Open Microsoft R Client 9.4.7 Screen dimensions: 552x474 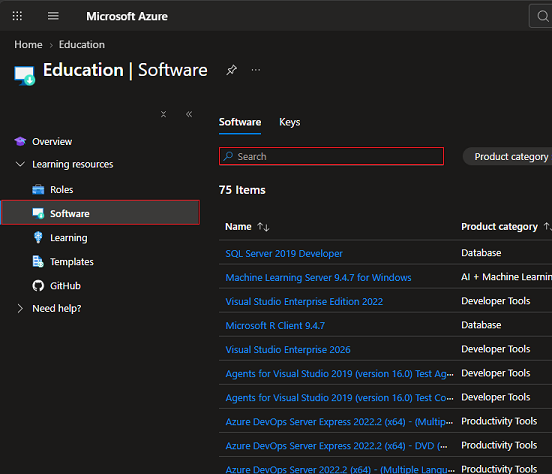tap(275, 325)
